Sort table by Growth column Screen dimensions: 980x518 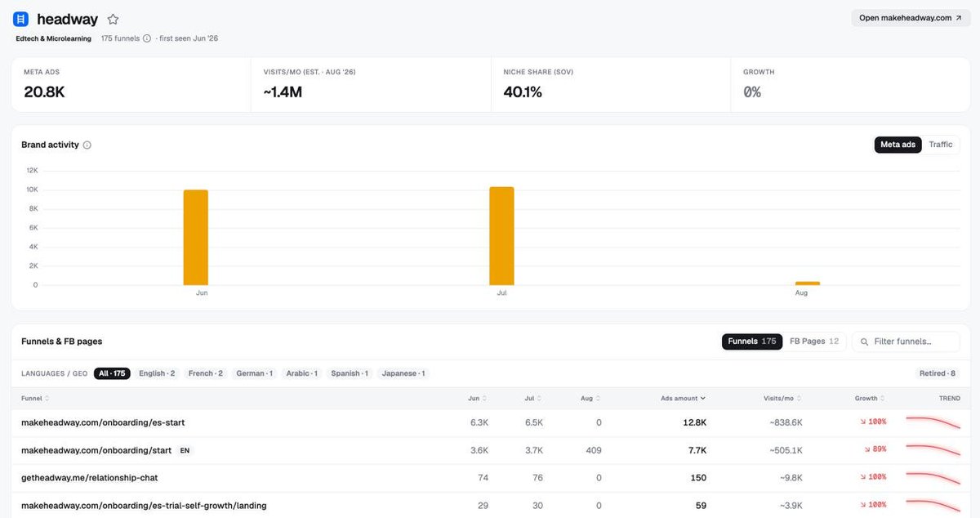871,399
